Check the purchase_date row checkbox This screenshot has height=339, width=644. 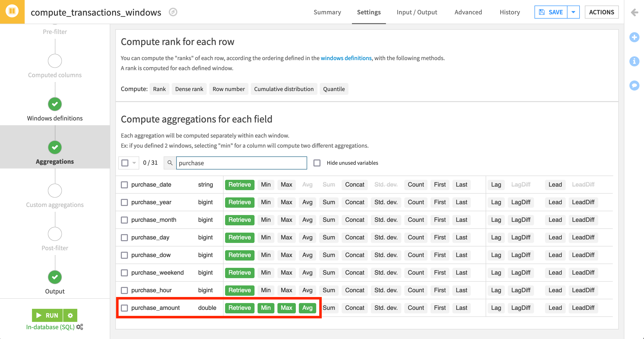pos(124,185)
